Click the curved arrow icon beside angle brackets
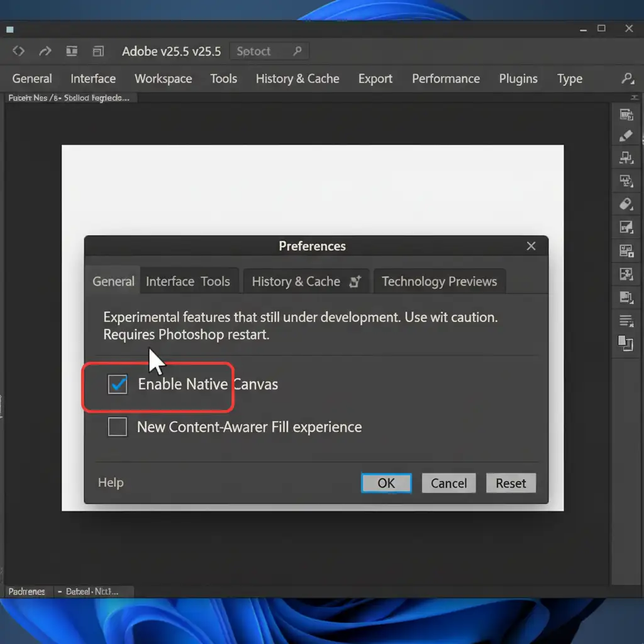 46,52
